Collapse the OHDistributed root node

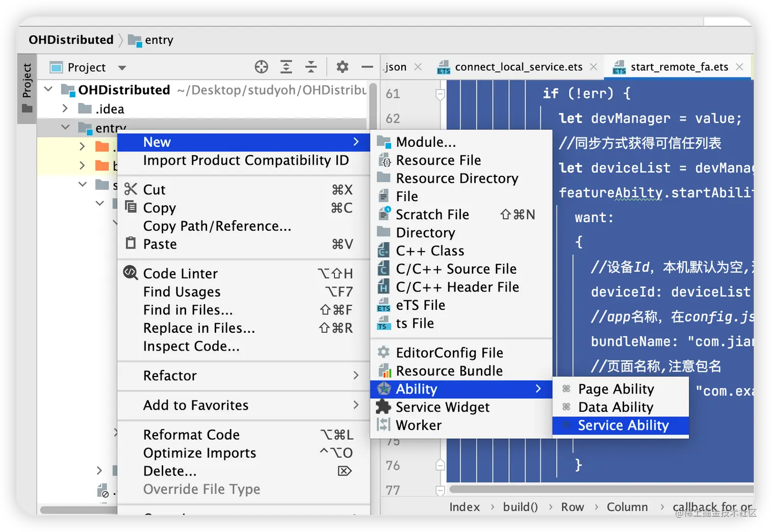tap(48, 89)
